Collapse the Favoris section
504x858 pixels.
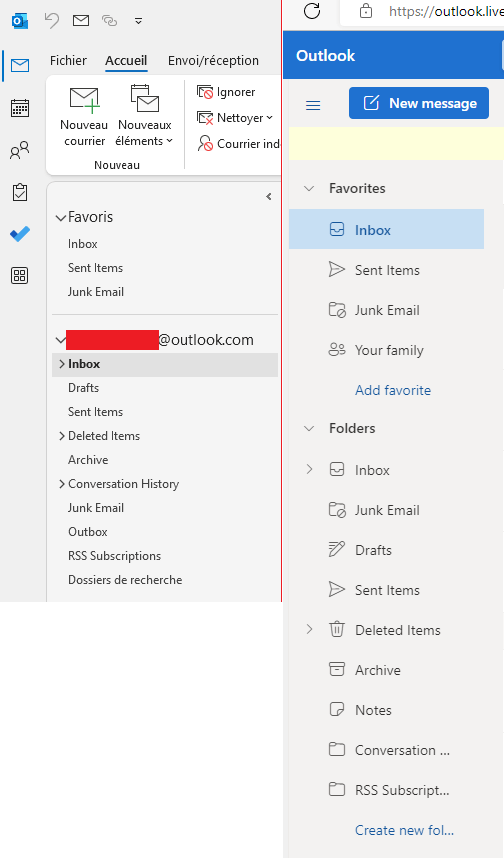tap(61, 218)
